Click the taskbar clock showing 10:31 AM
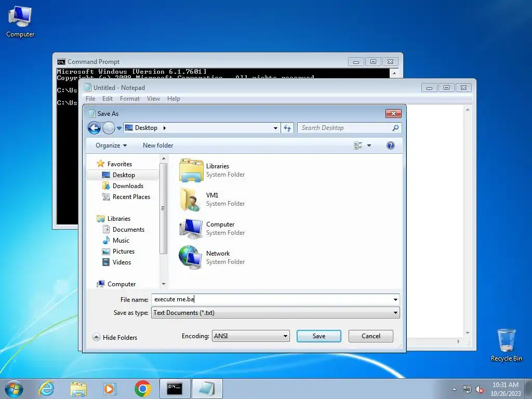 505,389
